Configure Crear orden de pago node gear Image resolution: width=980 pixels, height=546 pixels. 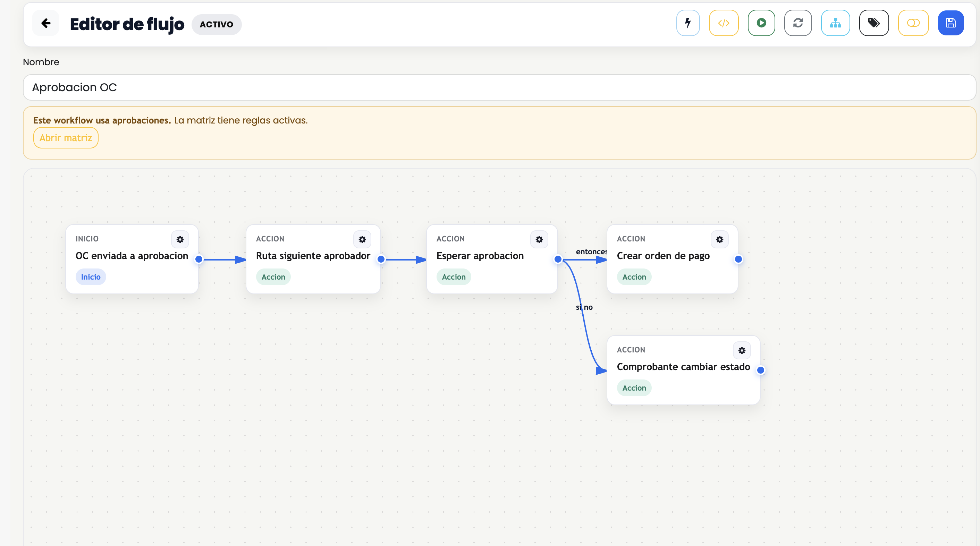coord(719,240)
